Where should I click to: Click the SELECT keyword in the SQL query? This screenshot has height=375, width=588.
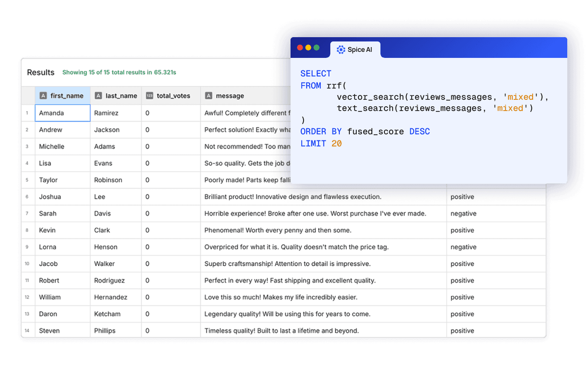coord(316,73)
